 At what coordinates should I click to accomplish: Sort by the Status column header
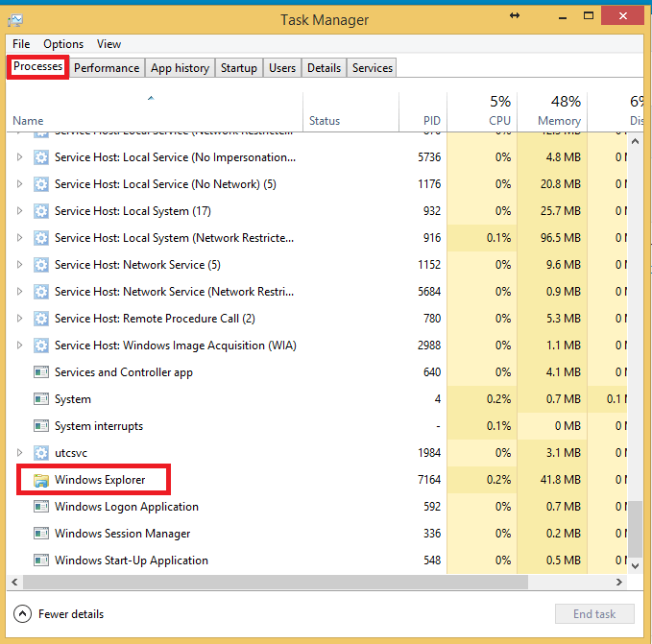click(x=350, y=112)
